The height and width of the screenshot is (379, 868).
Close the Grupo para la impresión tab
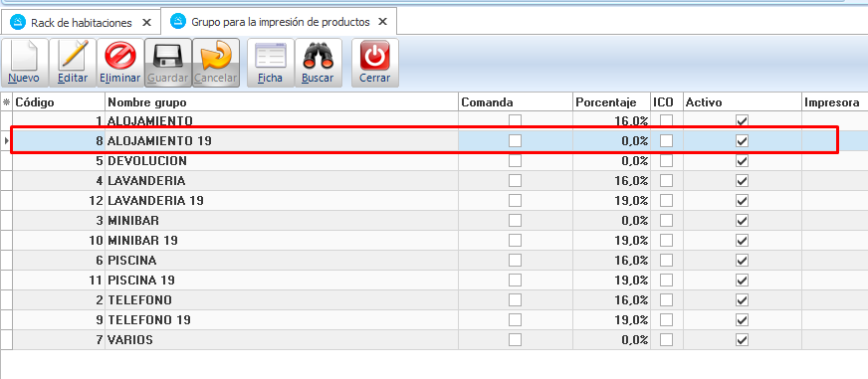pyautogui.click(x=382, y=22)
